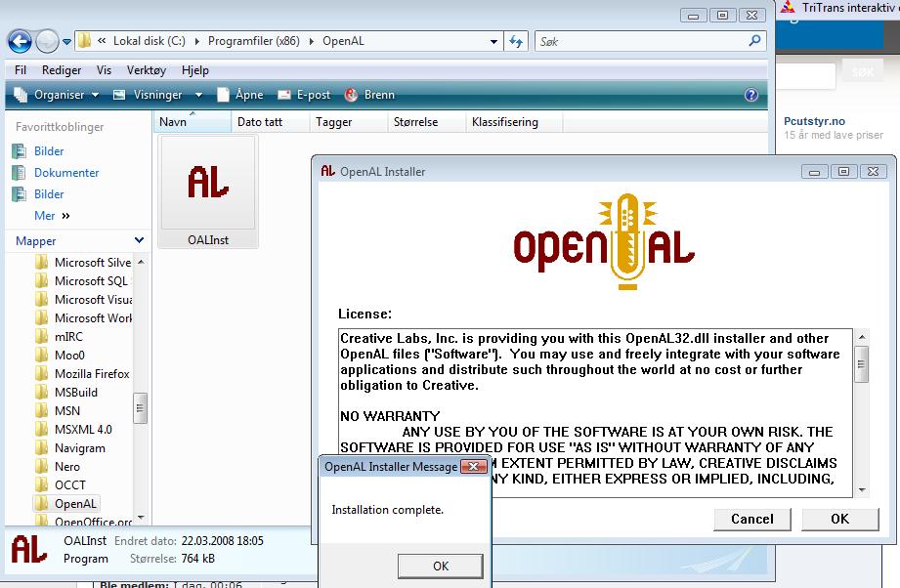Select the Moo0 folder in tree
The height and width of the screenshot is (588, 900).
[69, 356]
